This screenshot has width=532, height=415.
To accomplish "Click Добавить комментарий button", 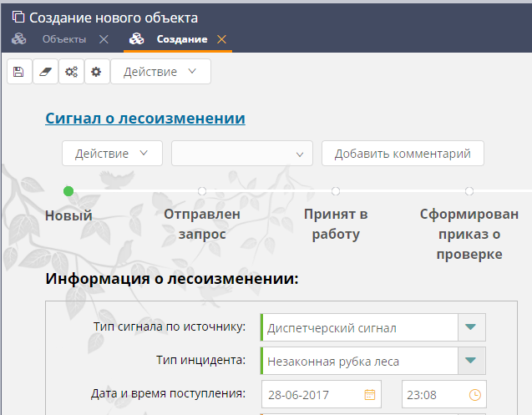I will pos(403,154).
